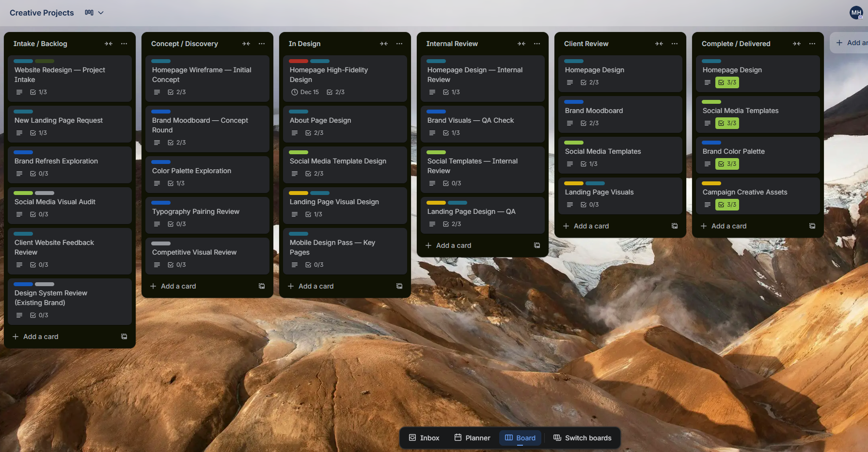Click checklist 1/3 badge on New Landing Page Request
The image size is (868, 452).
tap(38, 133)
